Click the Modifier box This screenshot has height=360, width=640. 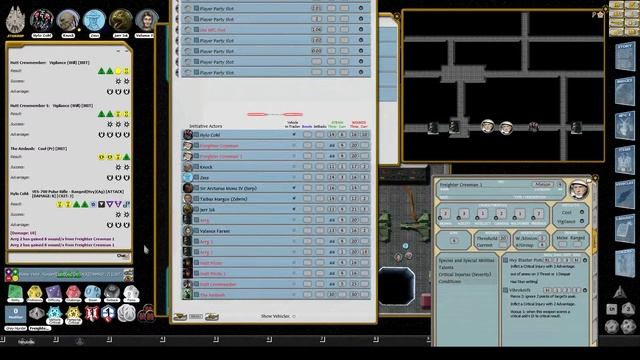[16, 314]
